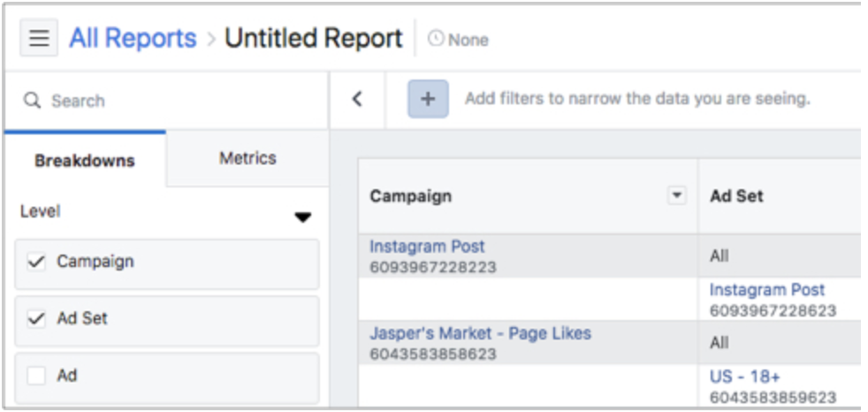Click into the Search input field

177,101
